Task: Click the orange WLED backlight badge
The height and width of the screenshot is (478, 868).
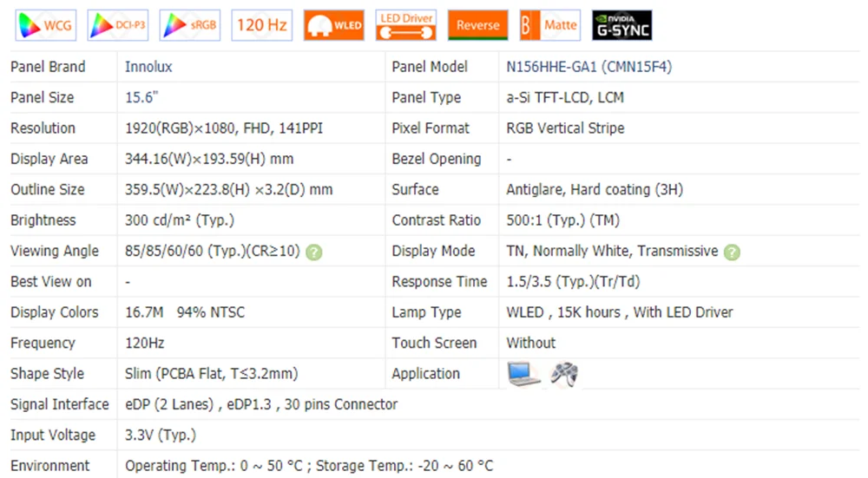Action: coord(334,25)
